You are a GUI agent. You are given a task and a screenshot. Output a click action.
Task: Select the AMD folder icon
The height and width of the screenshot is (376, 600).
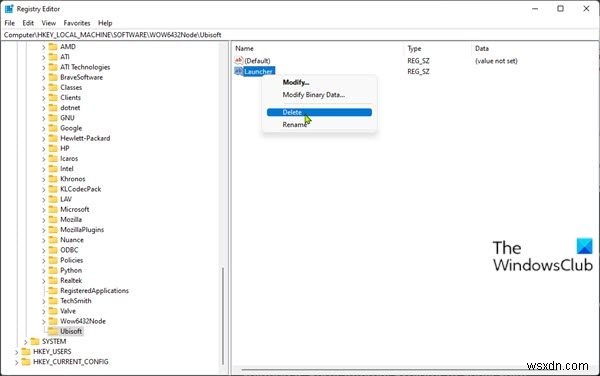[53, 47]
